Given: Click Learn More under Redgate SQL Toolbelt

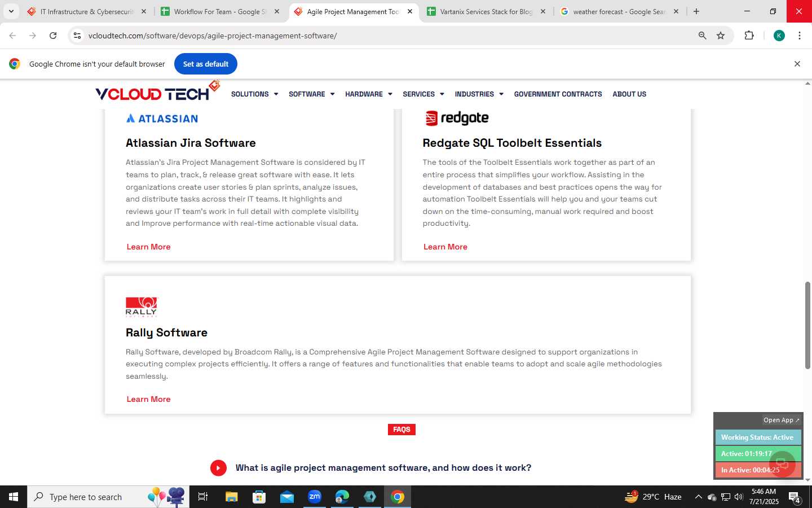Looking at the screenshot, I should (445, 247).
